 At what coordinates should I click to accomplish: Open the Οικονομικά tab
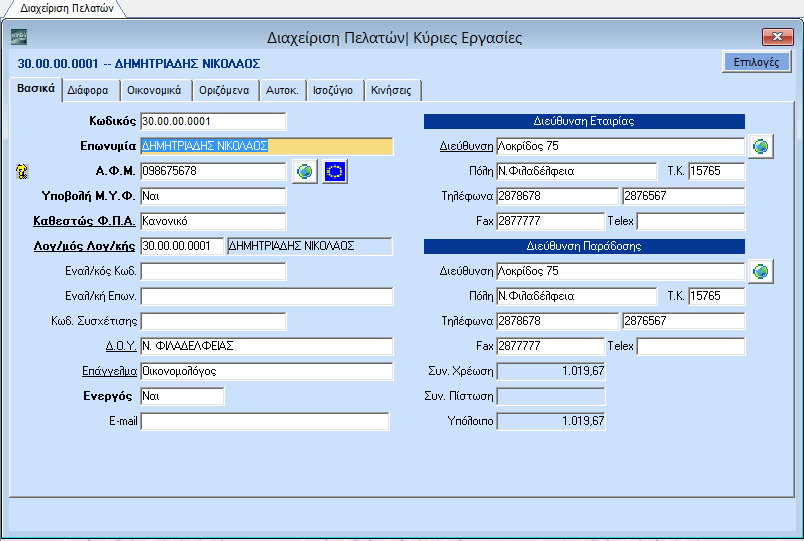click(x=154, y=91)
